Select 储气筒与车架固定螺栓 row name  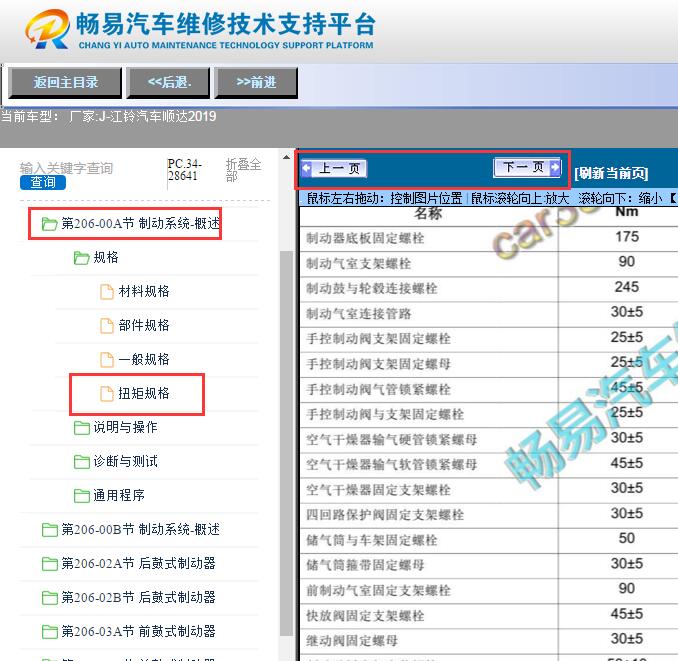coord(371,540)
